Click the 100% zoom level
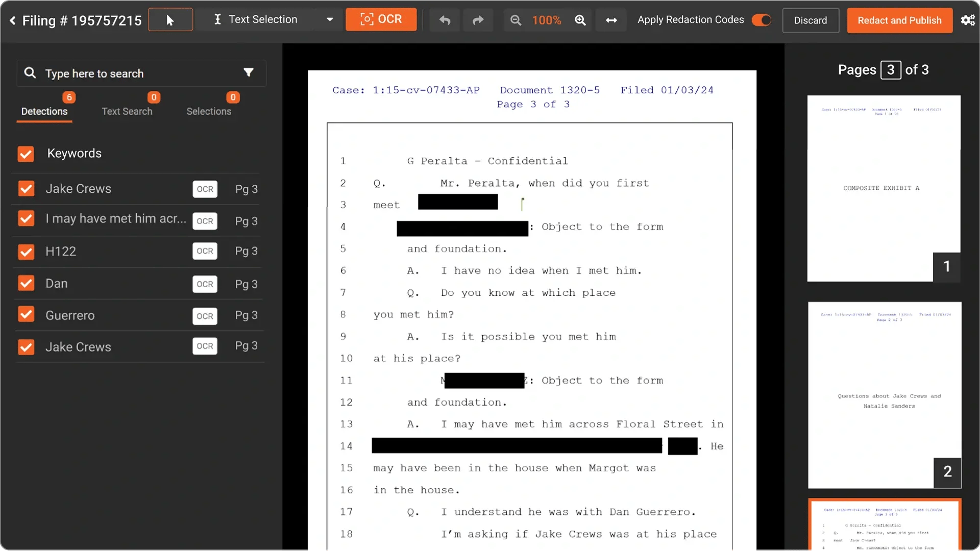This screenshot has width=980, height=551. 547,20
